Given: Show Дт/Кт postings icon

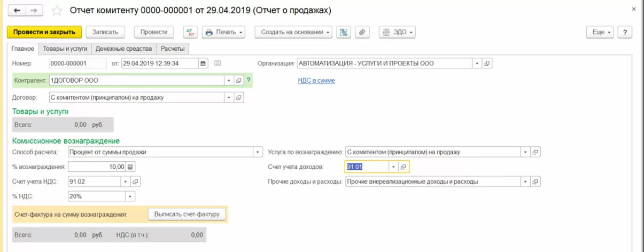Looking at the screenshot, I should (190, 32).
